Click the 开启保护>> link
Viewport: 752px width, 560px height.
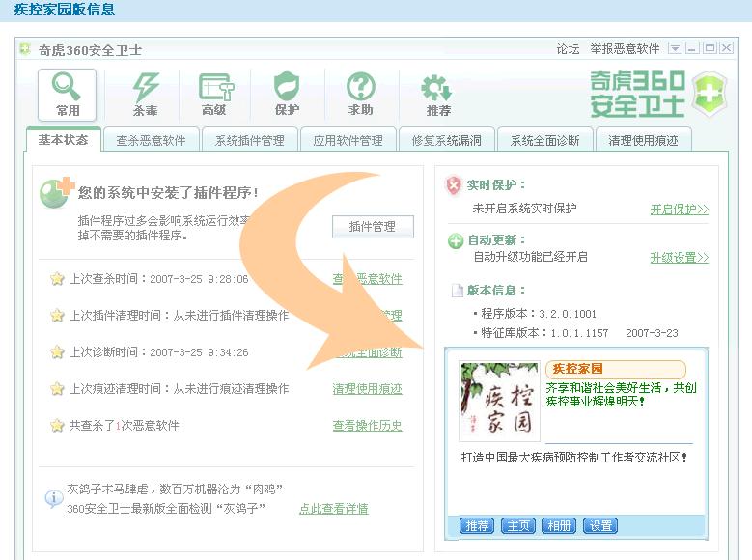679,209
